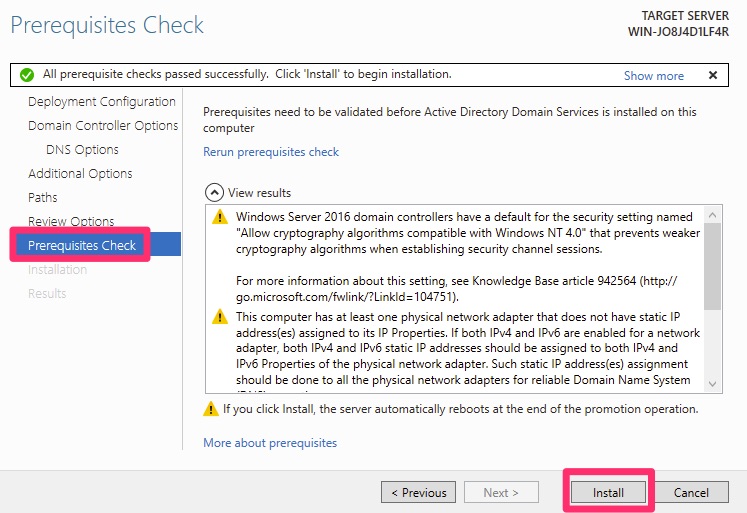Image resolution: width=747 pixels, height=513 pixels.
Task: Open More about prerequisites link
Action: (270, 443)
